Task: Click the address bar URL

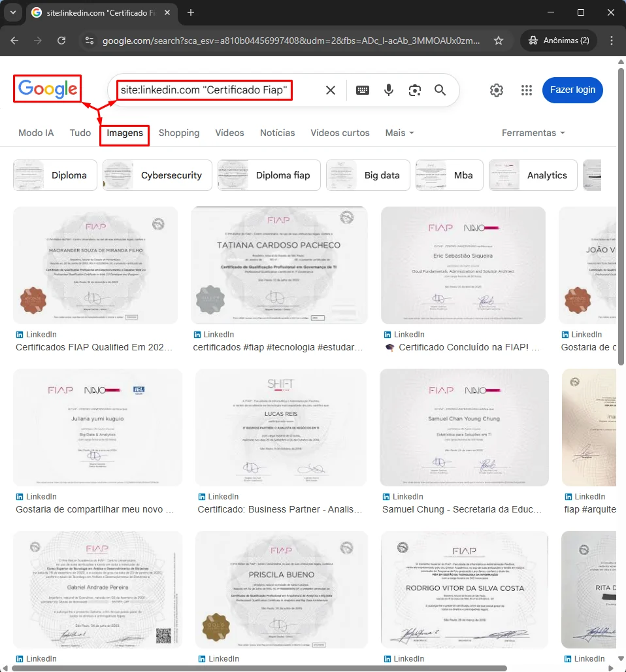Action: (291, 41)
